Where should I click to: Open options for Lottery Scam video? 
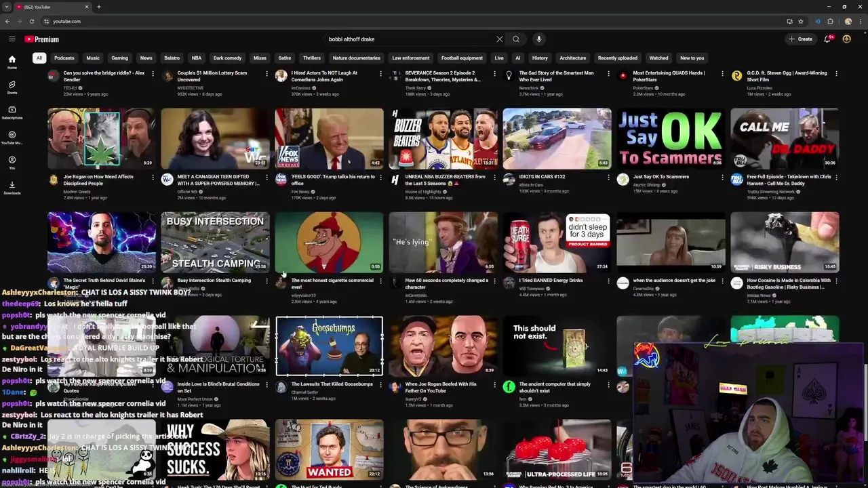pos(267,73)
